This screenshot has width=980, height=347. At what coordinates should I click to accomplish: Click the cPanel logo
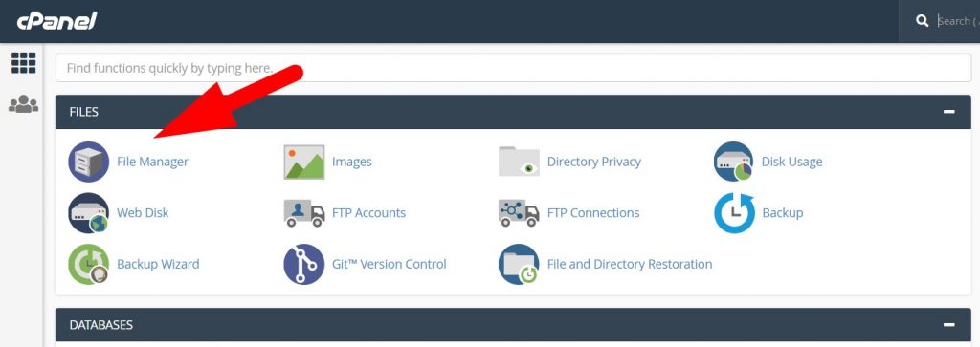(56, 21)
